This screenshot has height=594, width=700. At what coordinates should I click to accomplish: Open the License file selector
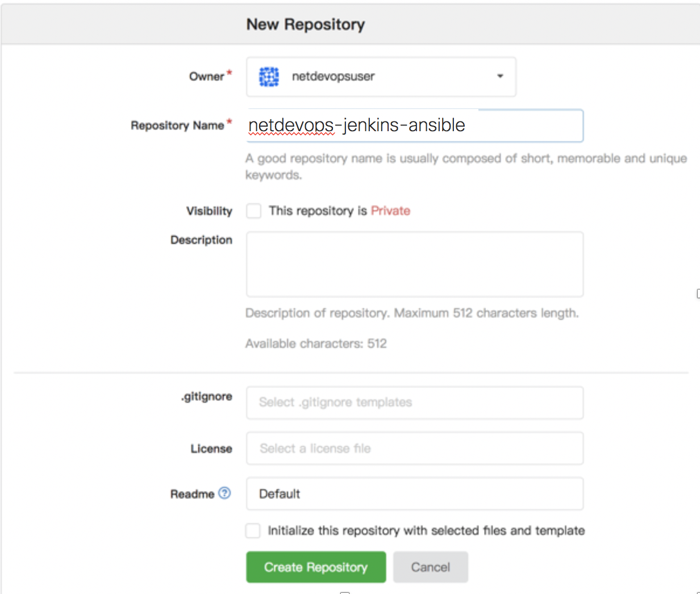415,448
